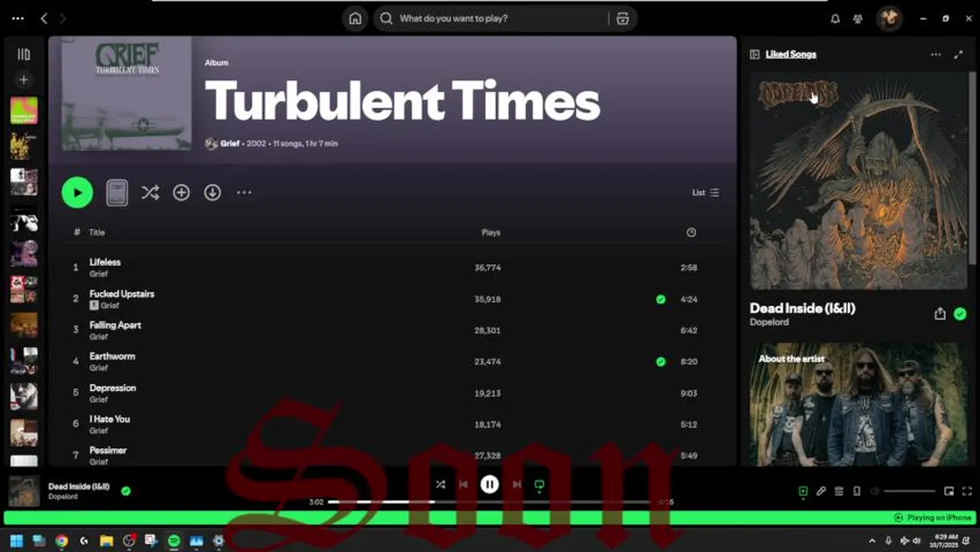This screenshot has width=980, height=552.
Task: Select the track Lifeless
Action: click(x=105, y=262)
